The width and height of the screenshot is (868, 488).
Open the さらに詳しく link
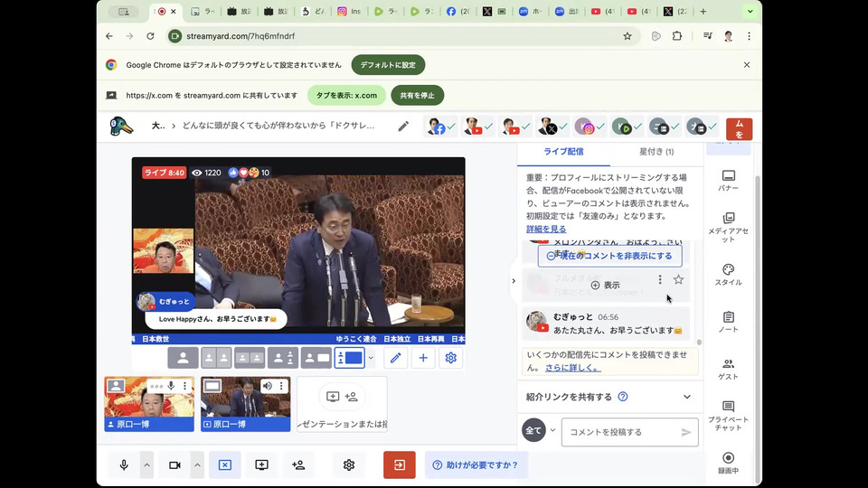point(573,368)
